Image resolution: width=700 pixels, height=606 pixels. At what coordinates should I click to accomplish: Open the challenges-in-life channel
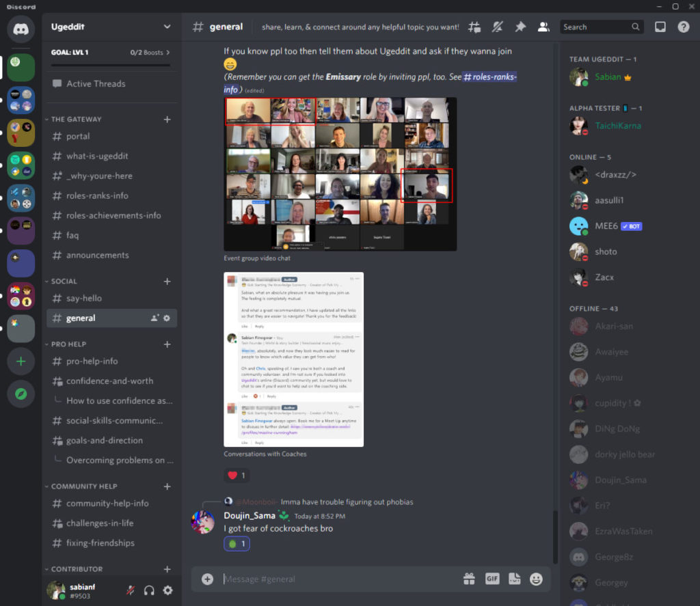coord(111,523)
